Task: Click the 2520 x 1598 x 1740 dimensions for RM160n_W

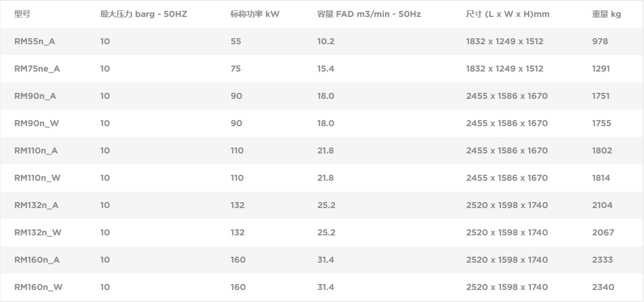Action: tap(507, 287)
